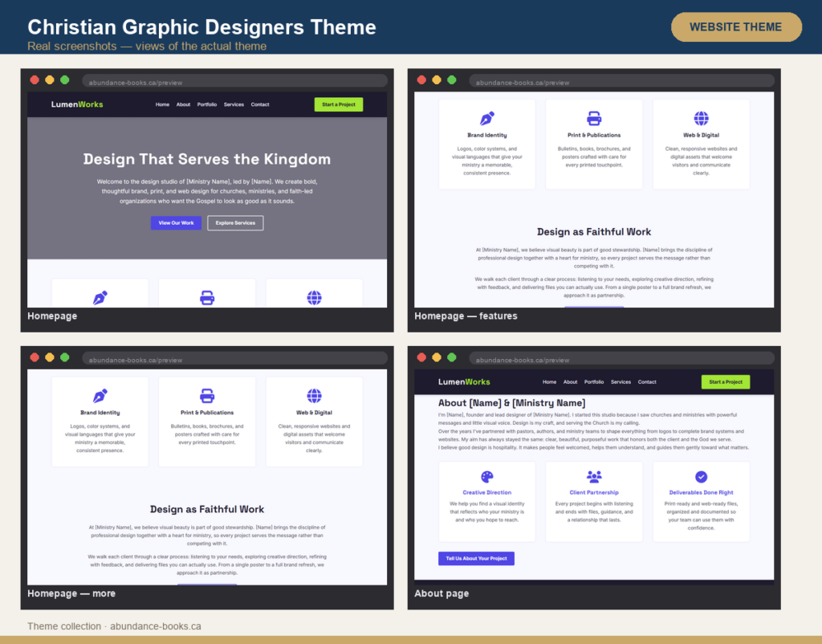
Task: Click the View Our Work button
Action: pyautogui.click(x=176, y=223)
